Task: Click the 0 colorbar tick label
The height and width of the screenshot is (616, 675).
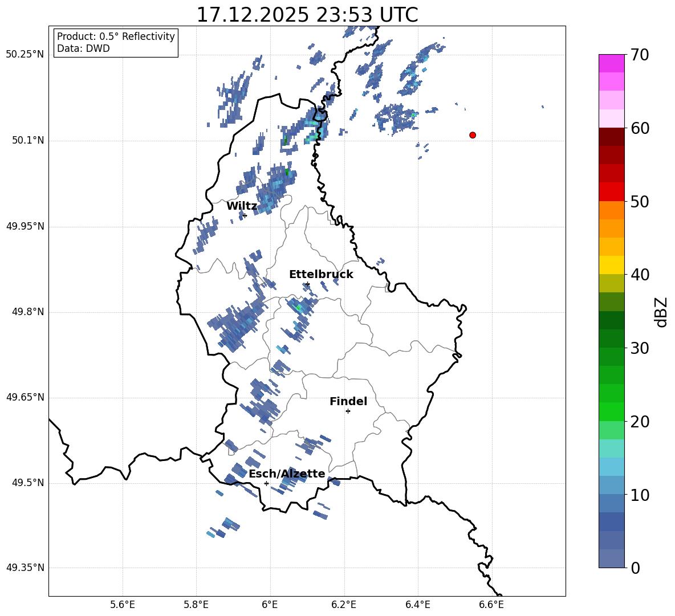Action: coord(636,568)
